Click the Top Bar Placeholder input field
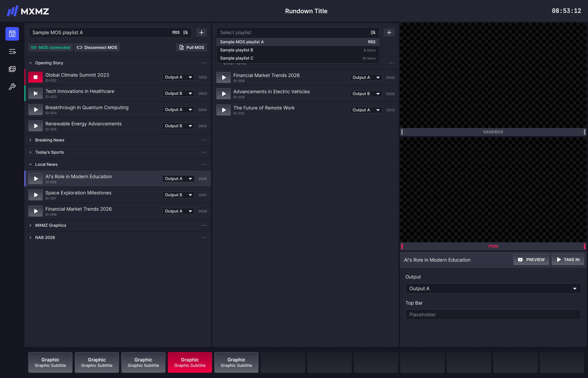This screenshot has width=588, height=378. (x=493, y=315)
